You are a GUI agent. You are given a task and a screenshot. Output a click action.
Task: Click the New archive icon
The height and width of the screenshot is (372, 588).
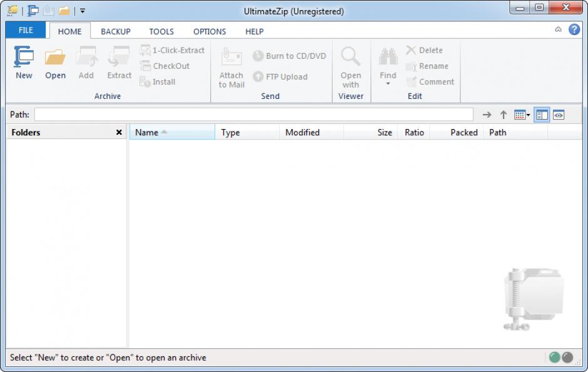(24, 56)
